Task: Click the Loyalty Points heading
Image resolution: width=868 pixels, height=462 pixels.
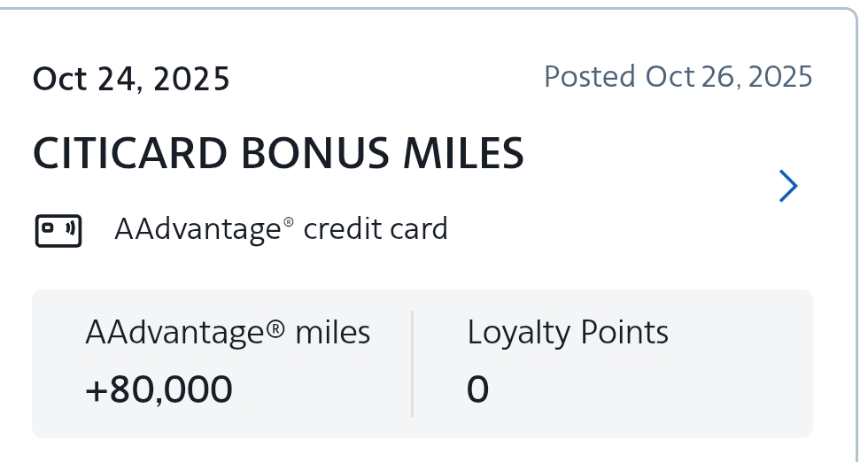Action: point(568,333)
